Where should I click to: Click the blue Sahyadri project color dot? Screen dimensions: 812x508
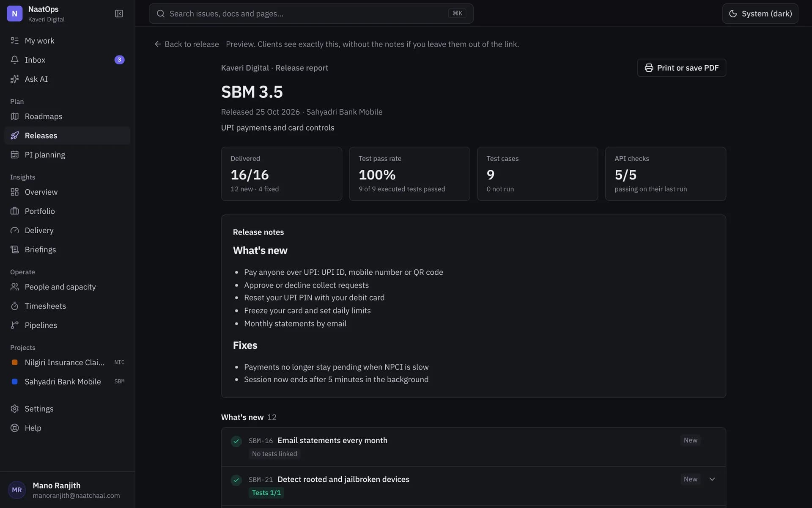click(15, 381)
